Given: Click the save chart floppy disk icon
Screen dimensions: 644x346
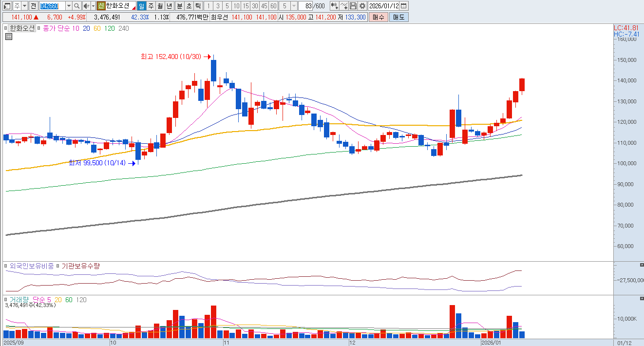Looking at the screenshot, I should pyautogui.click(x=353, y=6).
